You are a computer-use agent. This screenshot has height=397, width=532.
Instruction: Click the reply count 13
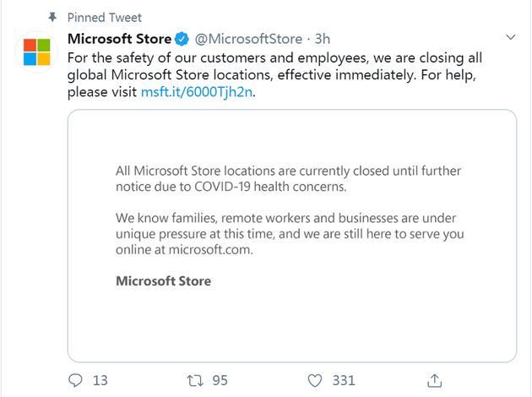100,380
